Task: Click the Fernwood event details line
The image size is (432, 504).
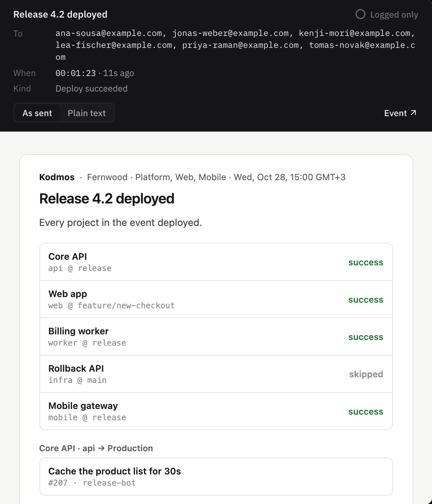Action: click(x=216, y=177)
